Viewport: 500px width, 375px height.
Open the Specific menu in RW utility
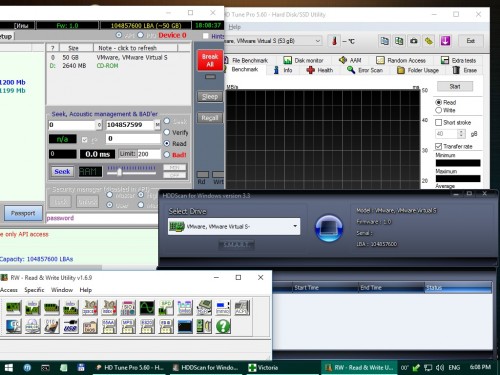point(34,290)
